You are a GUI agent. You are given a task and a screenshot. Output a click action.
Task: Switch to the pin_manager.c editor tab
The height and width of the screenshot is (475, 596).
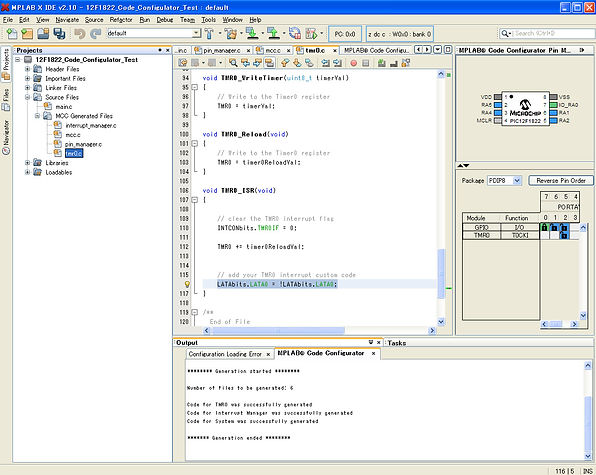coord(222,50)
